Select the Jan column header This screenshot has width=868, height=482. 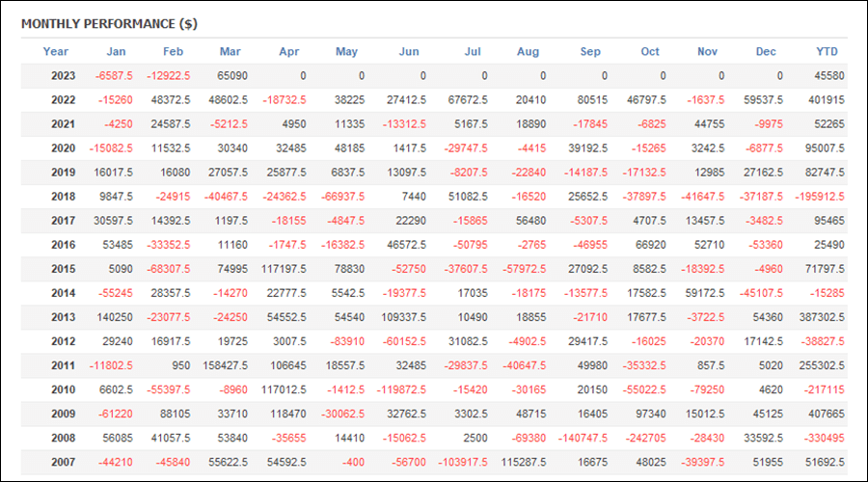click(116, 51)
